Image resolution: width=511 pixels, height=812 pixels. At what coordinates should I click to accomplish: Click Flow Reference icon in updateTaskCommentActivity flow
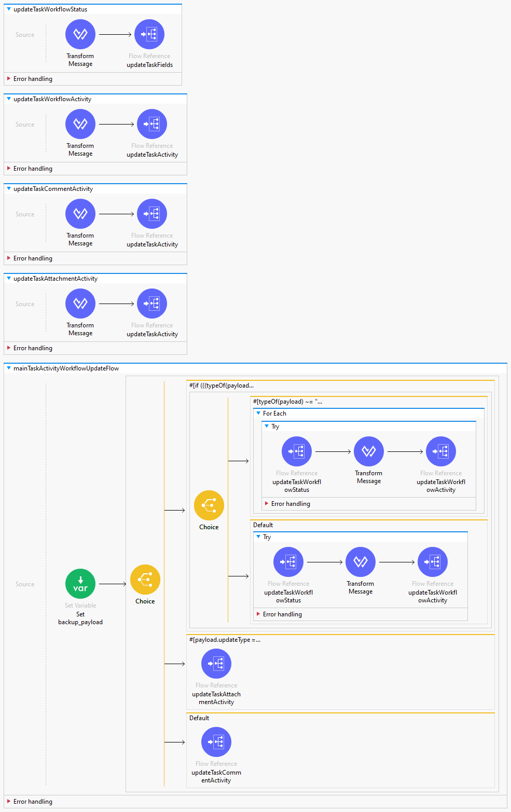point(152,214)
